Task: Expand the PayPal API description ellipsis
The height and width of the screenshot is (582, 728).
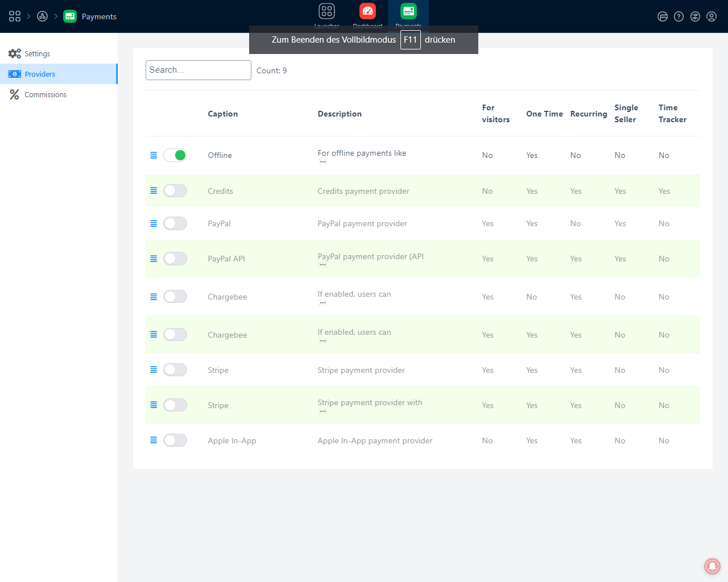Action: pyautogui.click(x=322, y=265)
